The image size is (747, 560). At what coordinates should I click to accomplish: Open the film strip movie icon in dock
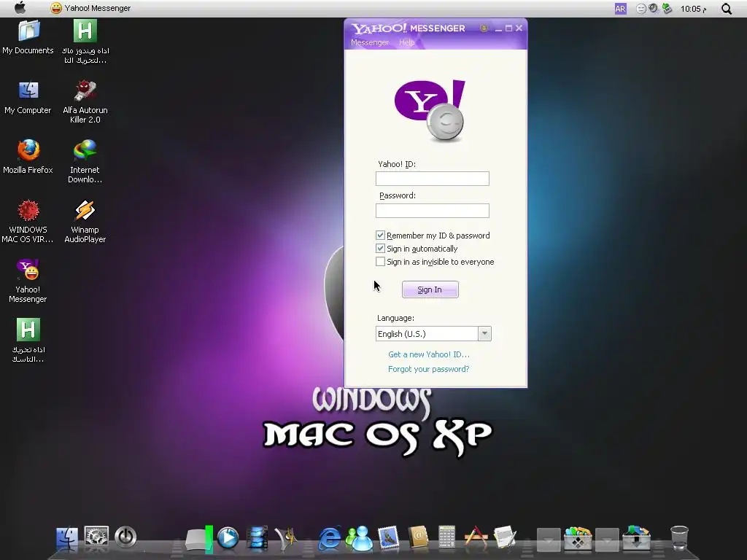tap(258, 538)
